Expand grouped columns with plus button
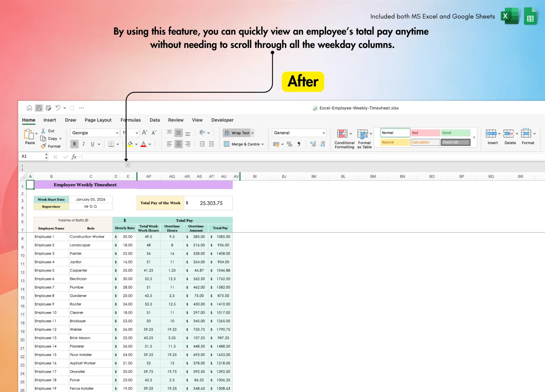The image size is (545, 392). click(x=128, y=165)
